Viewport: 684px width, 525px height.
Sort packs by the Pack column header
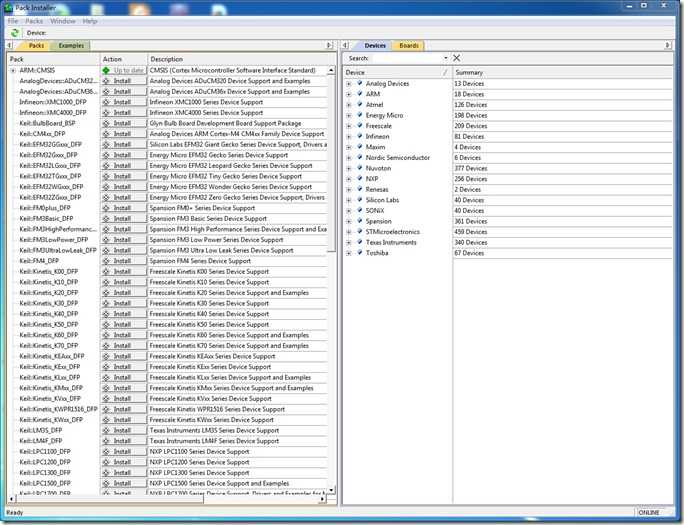54,59
